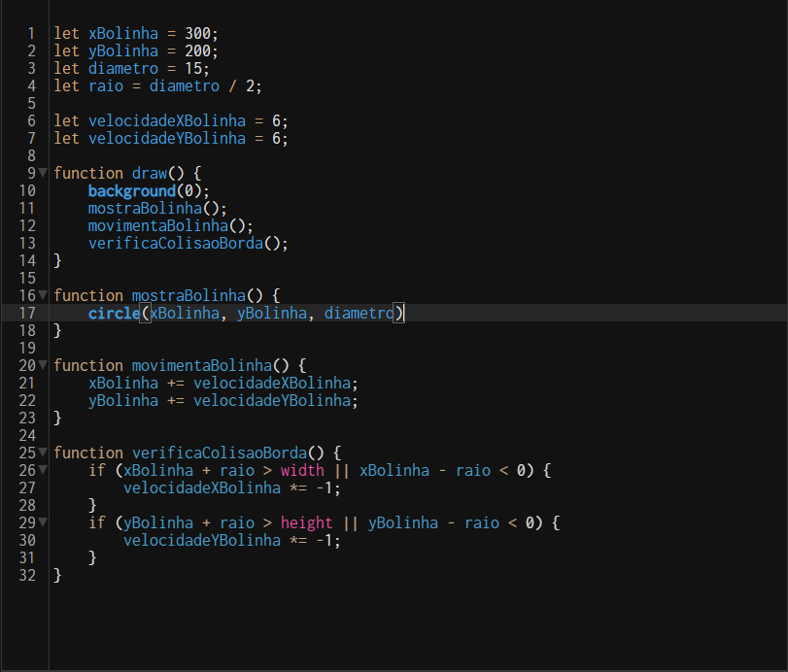Click 'diametro' argument inside circle call

(x=359, y=313)
